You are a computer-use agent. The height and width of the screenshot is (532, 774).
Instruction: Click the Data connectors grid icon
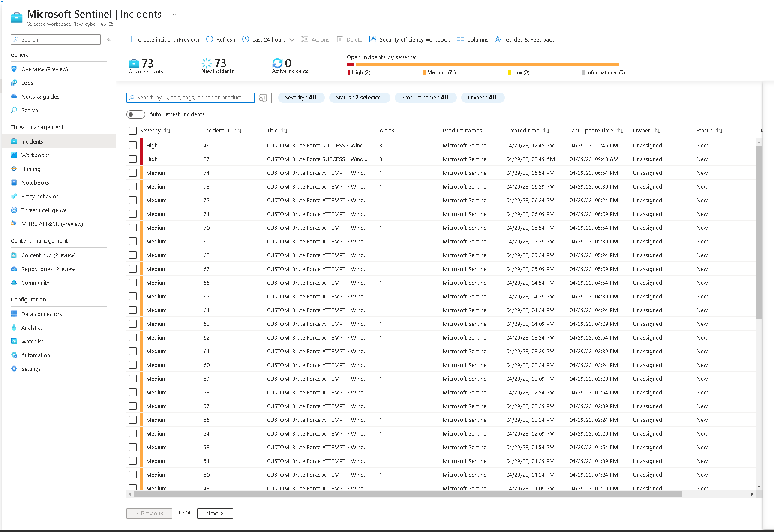14,314
